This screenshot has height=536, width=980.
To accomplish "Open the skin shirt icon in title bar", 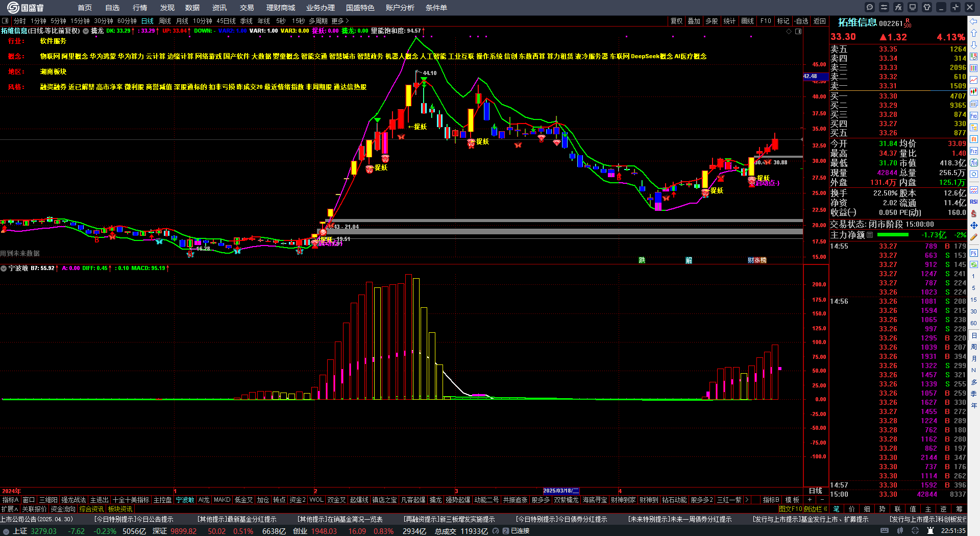I will pos(927,7).
